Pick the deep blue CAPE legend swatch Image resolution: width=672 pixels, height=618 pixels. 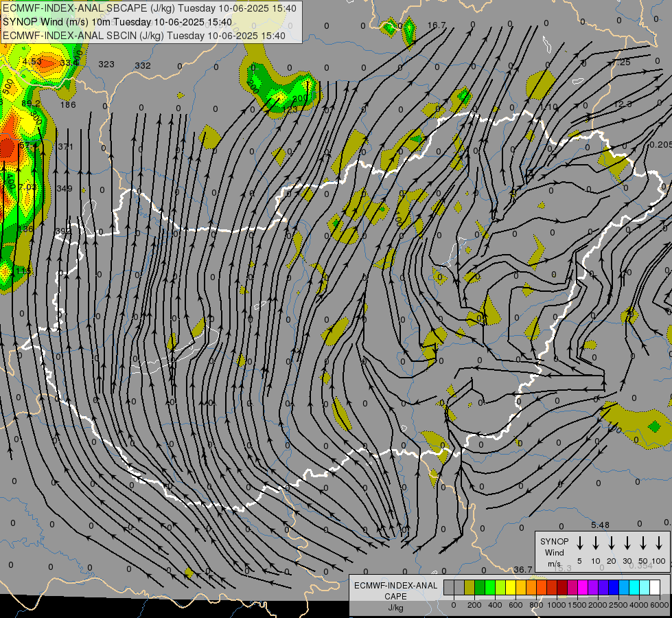click(613, 588)
